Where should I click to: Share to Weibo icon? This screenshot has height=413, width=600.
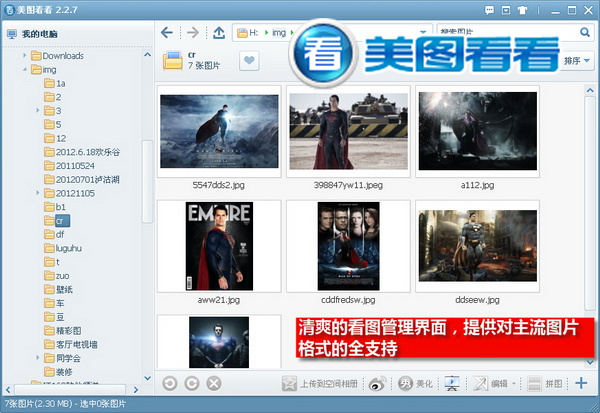[x=377, y=384]
